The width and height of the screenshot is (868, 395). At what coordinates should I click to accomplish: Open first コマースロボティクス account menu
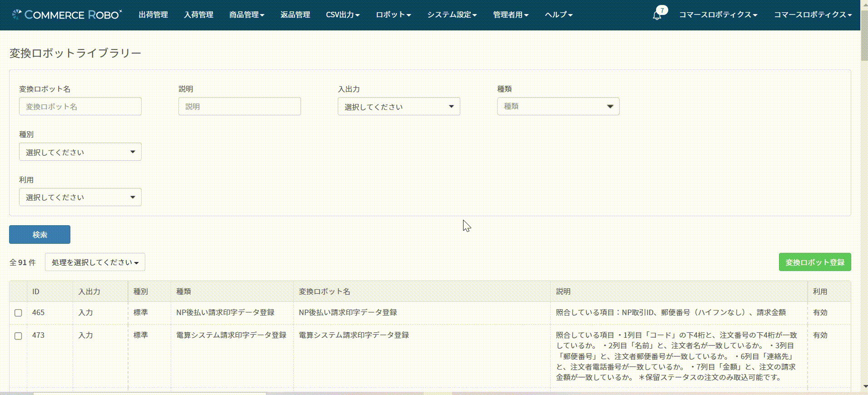pyautogui.click(x=718, y=15)
